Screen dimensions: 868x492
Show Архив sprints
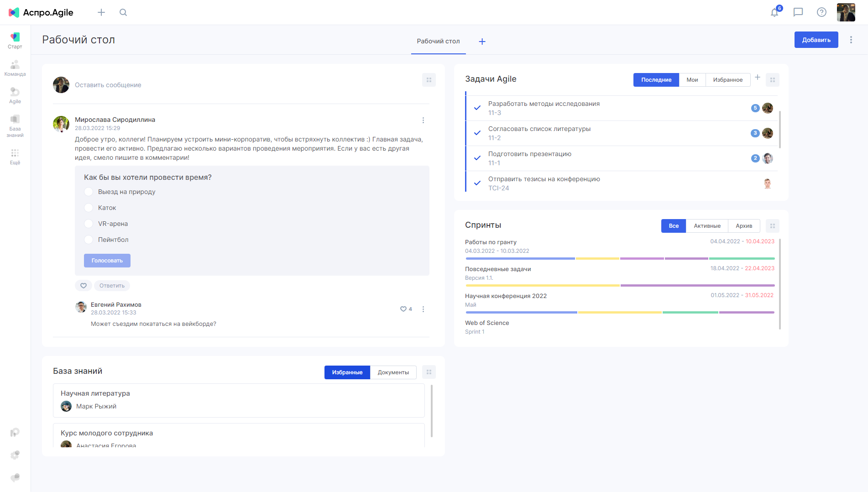tap(744, 226)
